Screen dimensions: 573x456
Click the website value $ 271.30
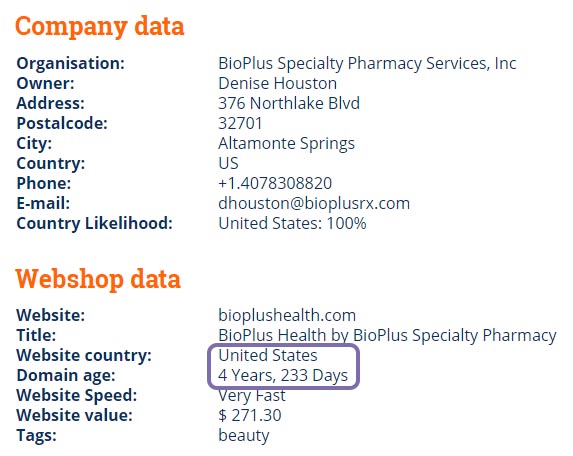pyautogui.click(x=250, y=415)
